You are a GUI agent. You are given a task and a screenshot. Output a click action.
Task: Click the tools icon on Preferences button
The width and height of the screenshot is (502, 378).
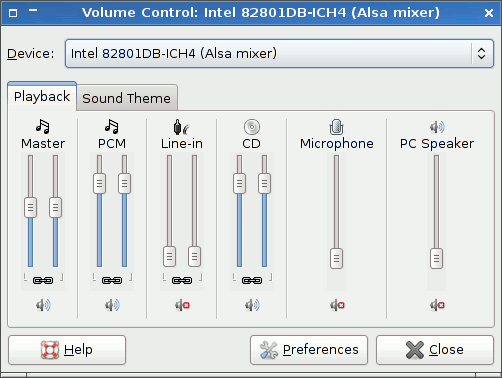(x=269, y=350)
